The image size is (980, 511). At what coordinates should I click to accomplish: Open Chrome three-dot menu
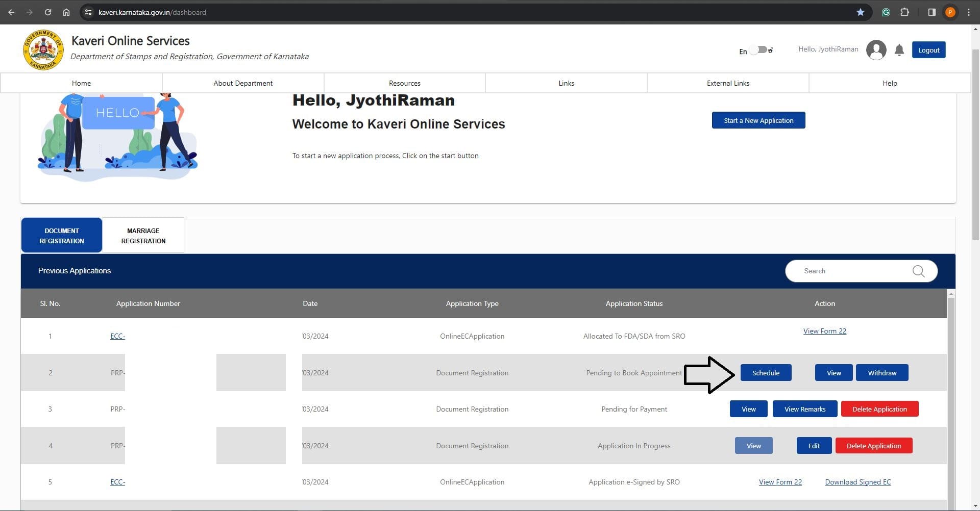968,12
